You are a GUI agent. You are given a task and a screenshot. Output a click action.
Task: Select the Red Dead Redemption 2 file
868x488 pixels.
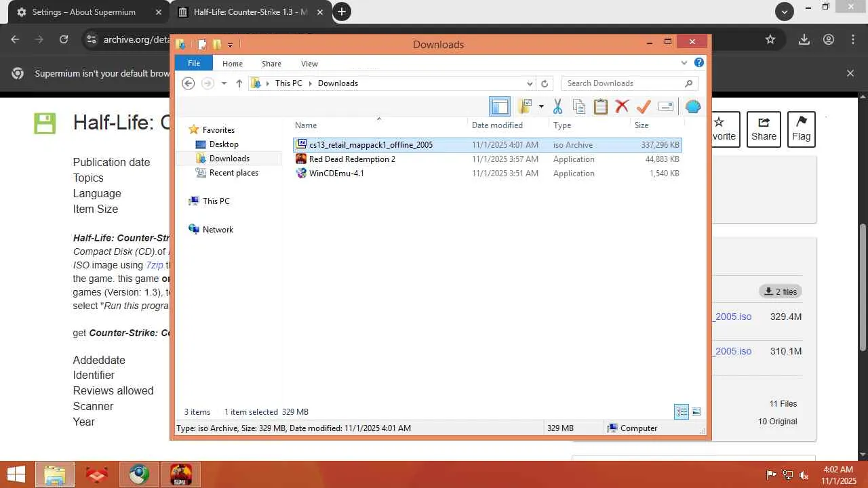[487, 159]
